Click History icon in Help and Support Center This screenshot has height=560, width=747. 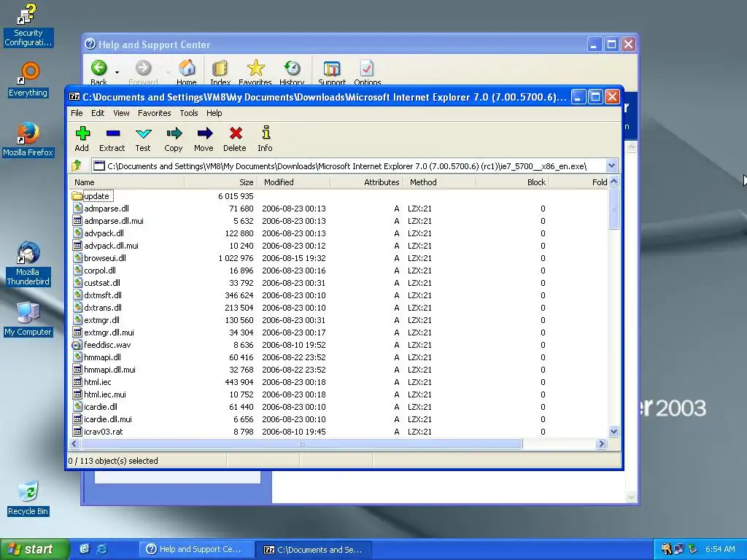pos(292,68)
